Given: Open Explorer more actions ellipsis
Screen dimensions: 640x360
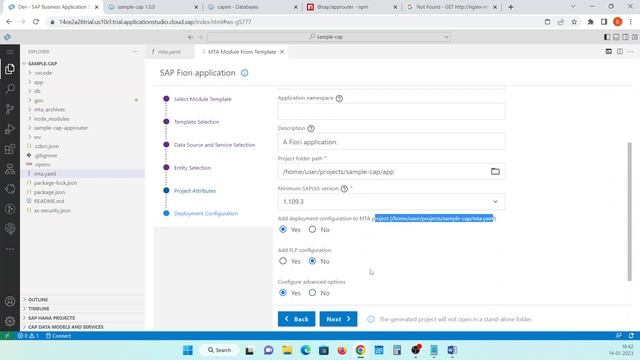Looking at the screenshot, I should tap(135, 52).
